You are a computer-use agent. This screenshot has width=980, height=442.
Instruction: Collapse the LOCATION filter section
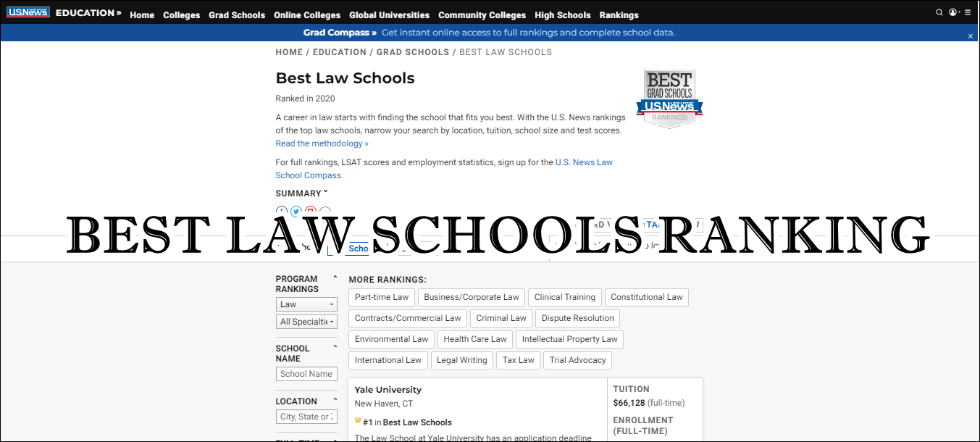tap(334, 398)
